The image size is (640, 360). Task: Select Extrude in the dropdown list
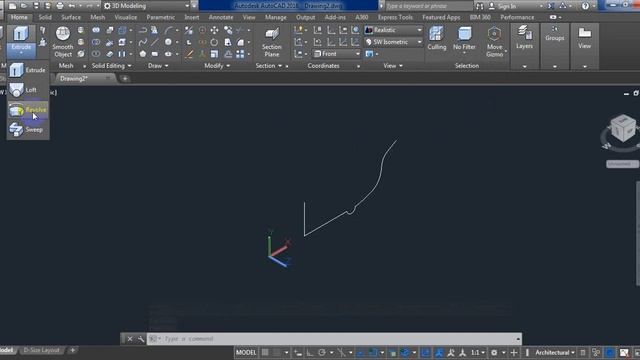28,70
